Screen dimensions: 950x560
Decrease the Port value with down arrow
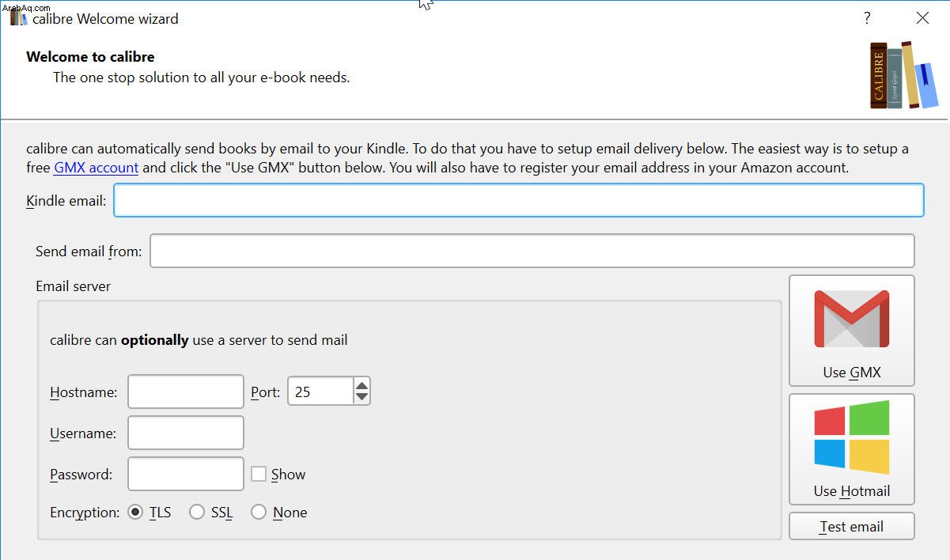pyautogui.click(x=361, y=397)
